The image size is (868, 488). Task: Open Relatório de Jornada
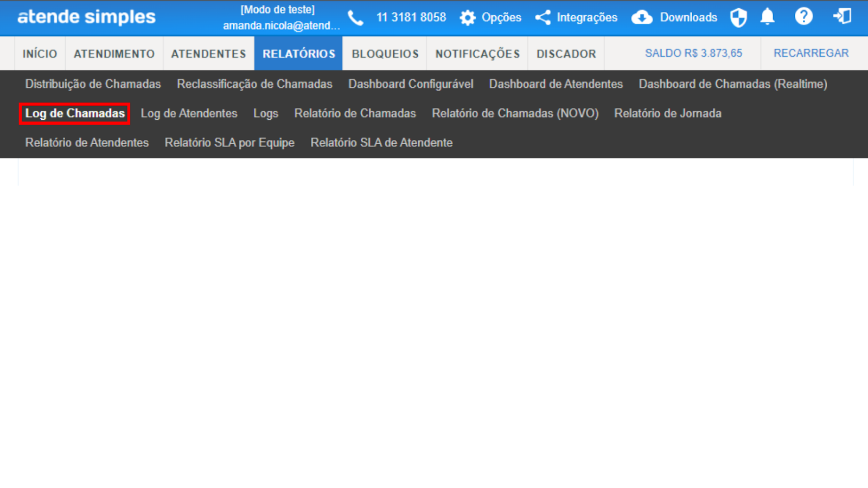click(x=668, y=113)
